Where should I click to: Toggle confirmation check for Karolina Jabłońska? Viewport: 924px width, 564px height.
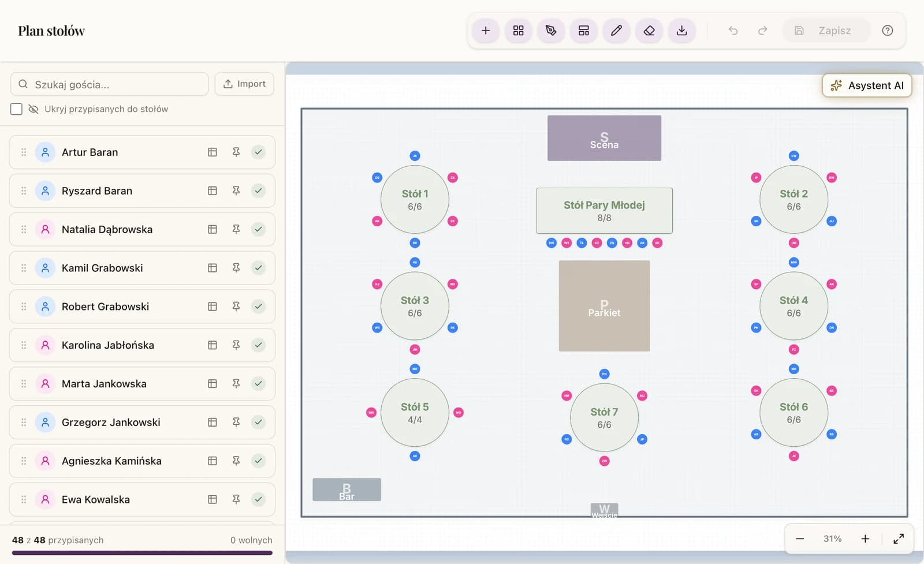coord(259,345)
